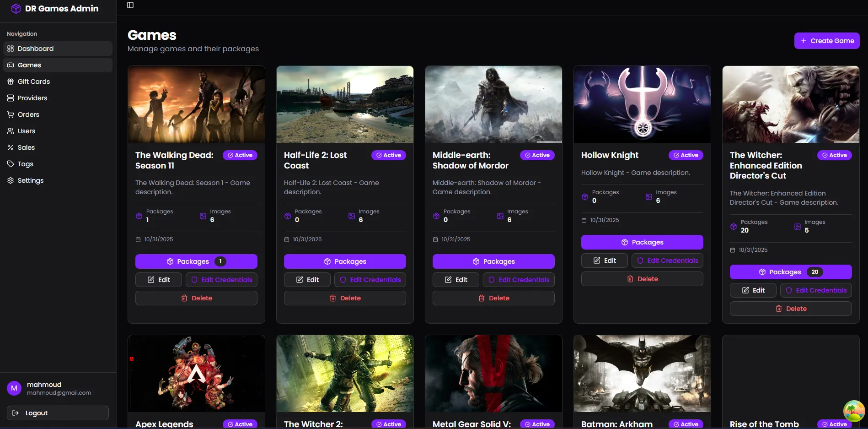
Task: Click the Hollow Knight title text
Action: coord(610,155)
